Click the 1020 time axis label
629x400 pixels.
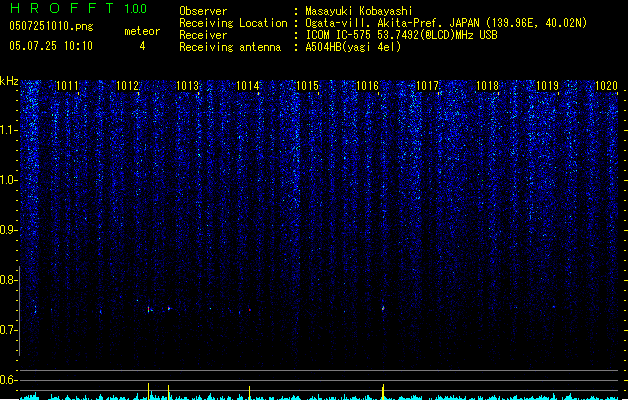pos(606,86)
